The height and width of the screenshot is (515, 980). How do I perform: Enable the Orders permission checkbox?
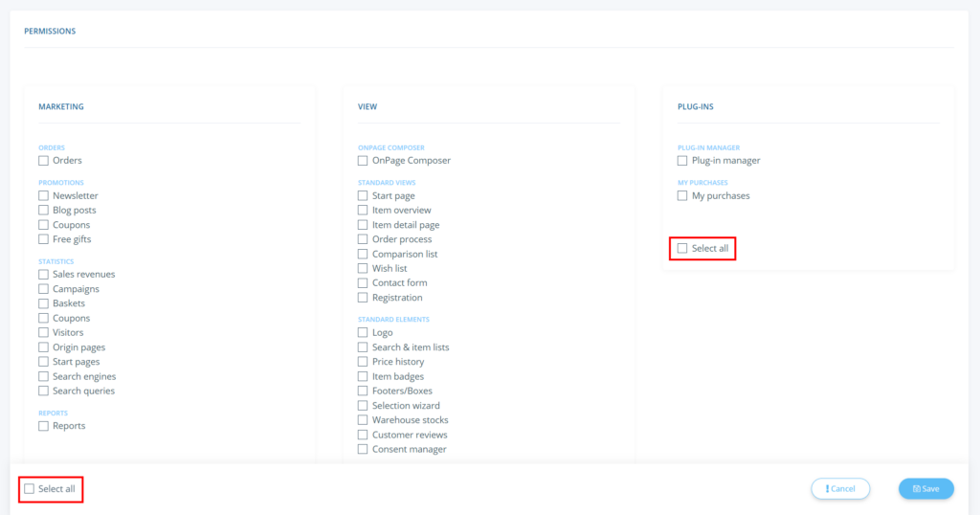pos(43,161)
